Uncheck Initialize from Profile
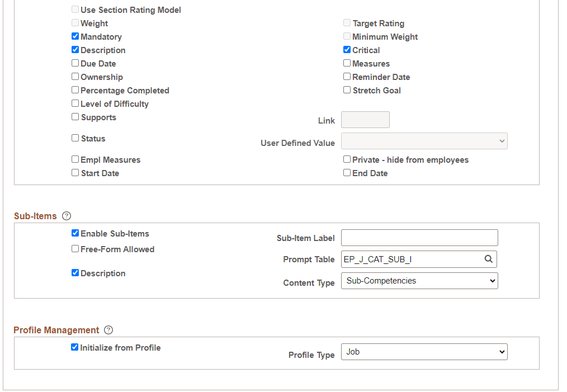The image size is (567, 392). point(74,347)
